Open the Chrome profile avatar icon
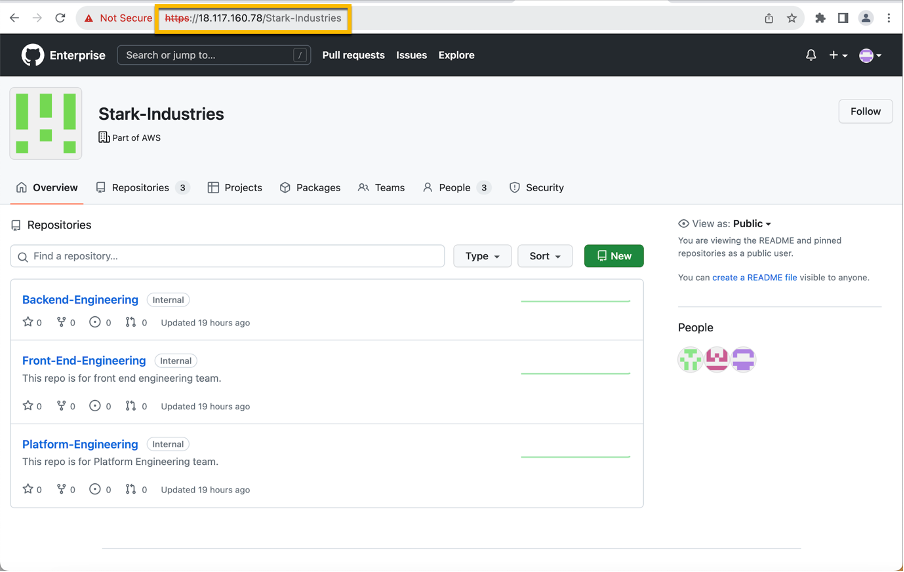 pos(866,18)
